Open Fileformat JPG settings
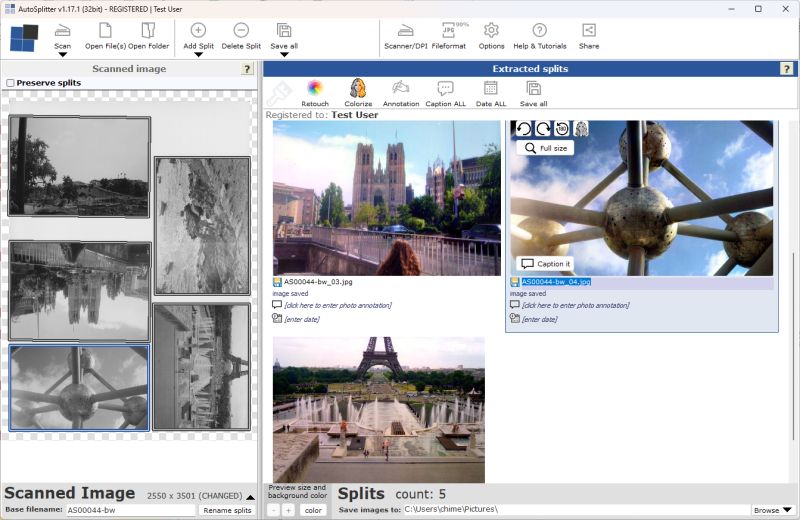800x520 pixels. click(x=448, y=31)
